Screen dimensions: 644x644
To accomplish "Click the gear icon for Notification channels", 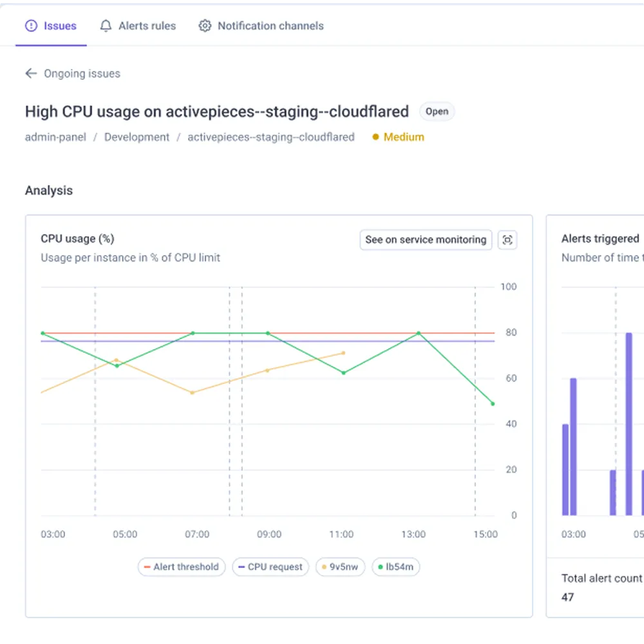I will point(205,26).
